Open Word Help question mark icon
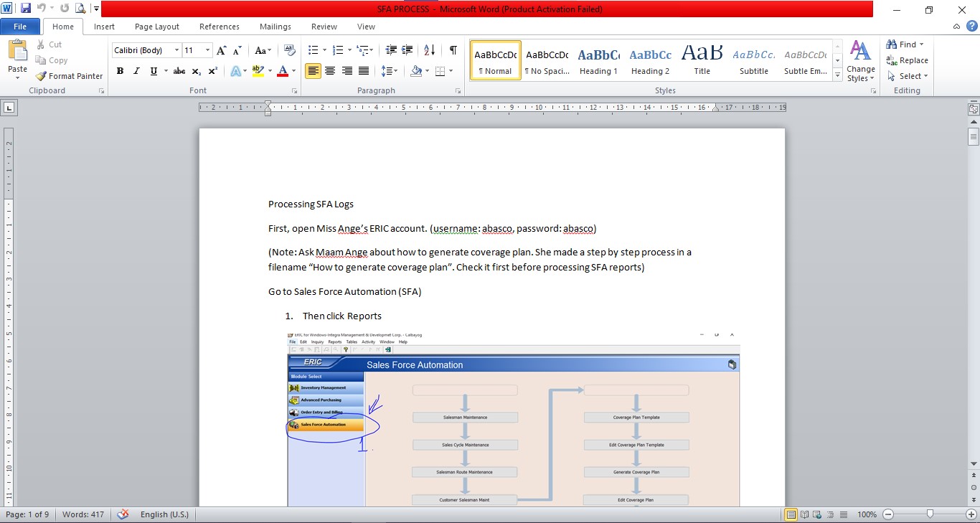Viewport: 980px width, 523px height. (x=972, y=27)
